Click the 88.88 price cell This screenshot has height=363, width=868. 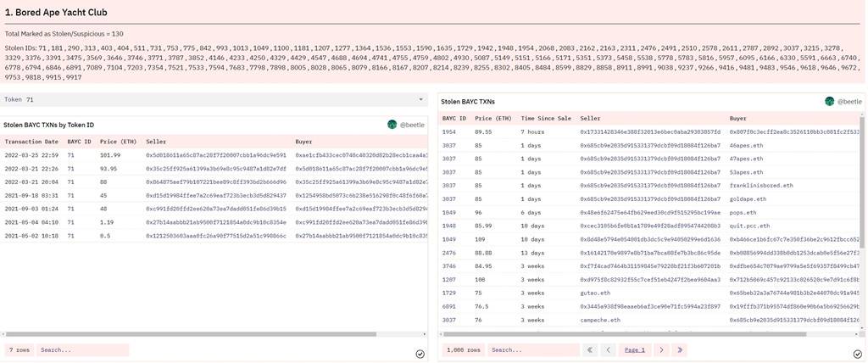point(483,253)
